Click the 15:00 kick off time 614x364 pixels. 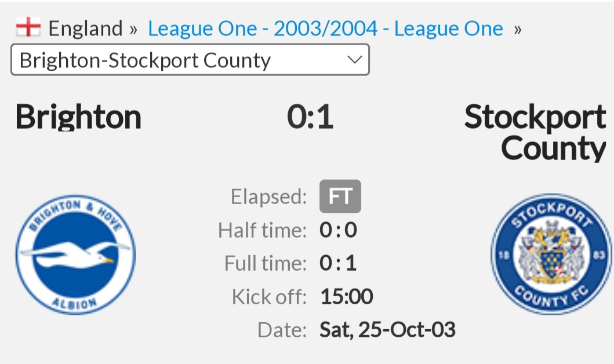coord(347,296)
